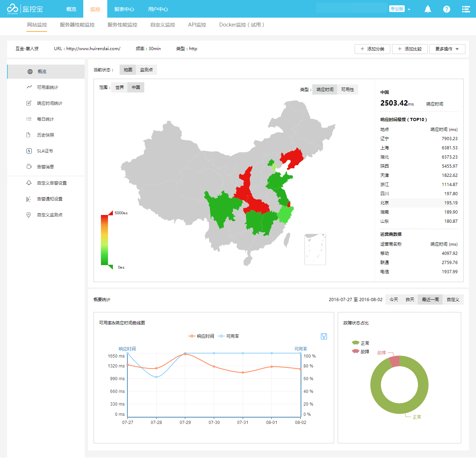Expand the 更多操作 dropdown
The height and width of the screenshot is (461, 476).
pyautogui.click(x=447, y=49)
